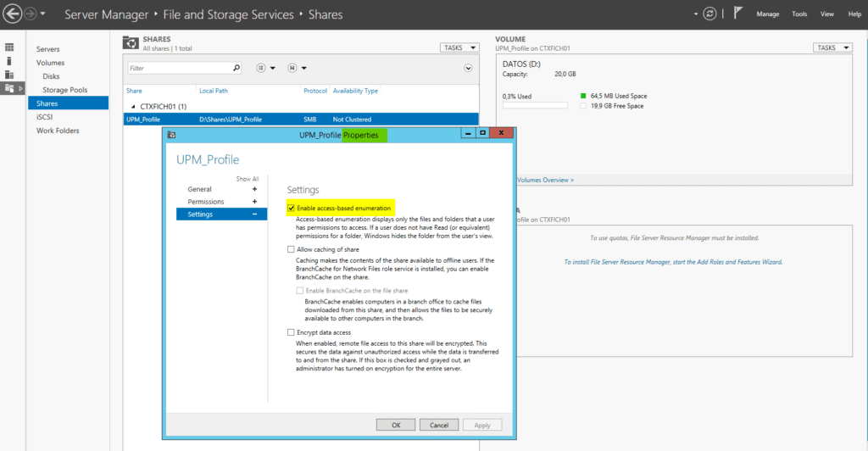868x451 pixels.
Task: Click the Server Manager breadcrumb
Action: coord(106,15)
